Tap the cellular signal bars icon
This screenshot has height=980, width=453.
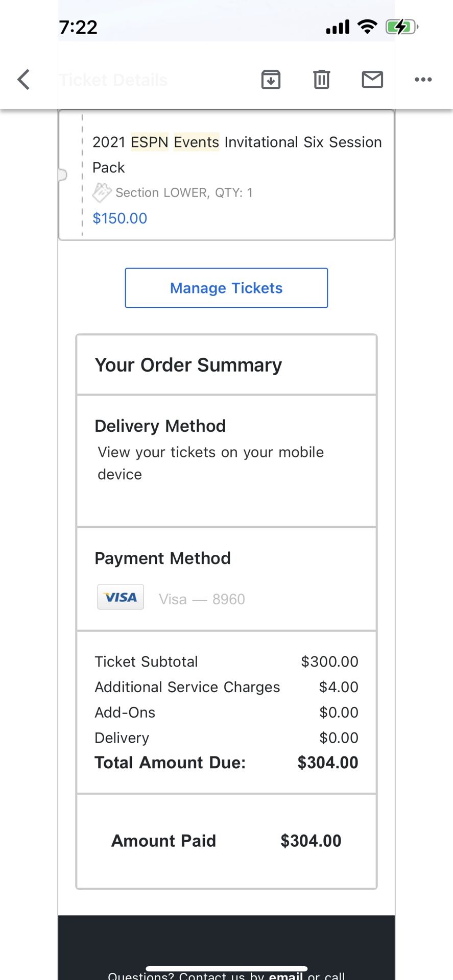pos(338,27)
